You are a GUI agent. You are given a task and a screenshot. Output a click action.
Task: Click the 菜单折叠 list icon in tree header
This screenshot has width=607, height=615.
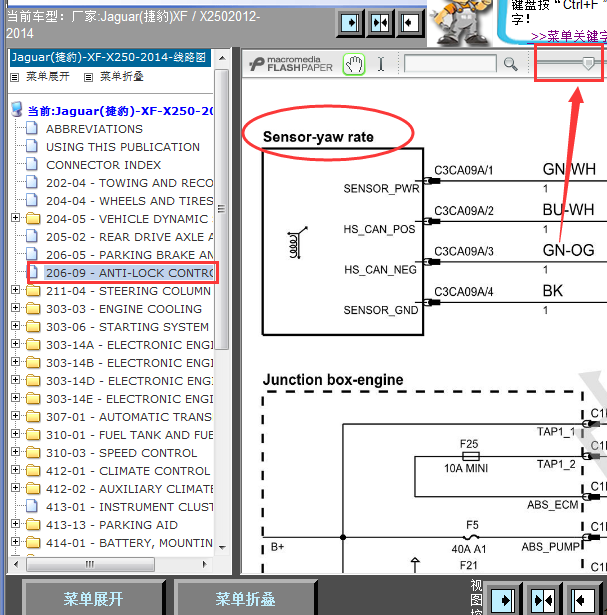[89, 77]
